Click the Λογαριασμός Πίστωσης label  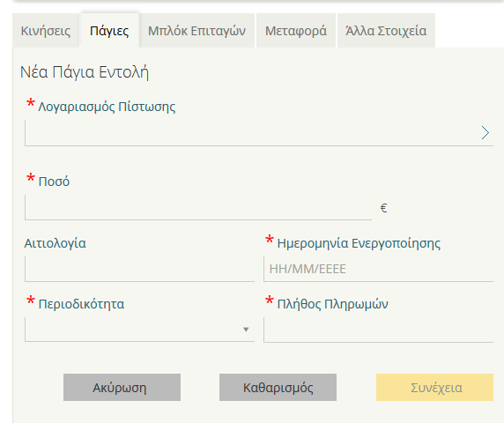coord(107,107)
